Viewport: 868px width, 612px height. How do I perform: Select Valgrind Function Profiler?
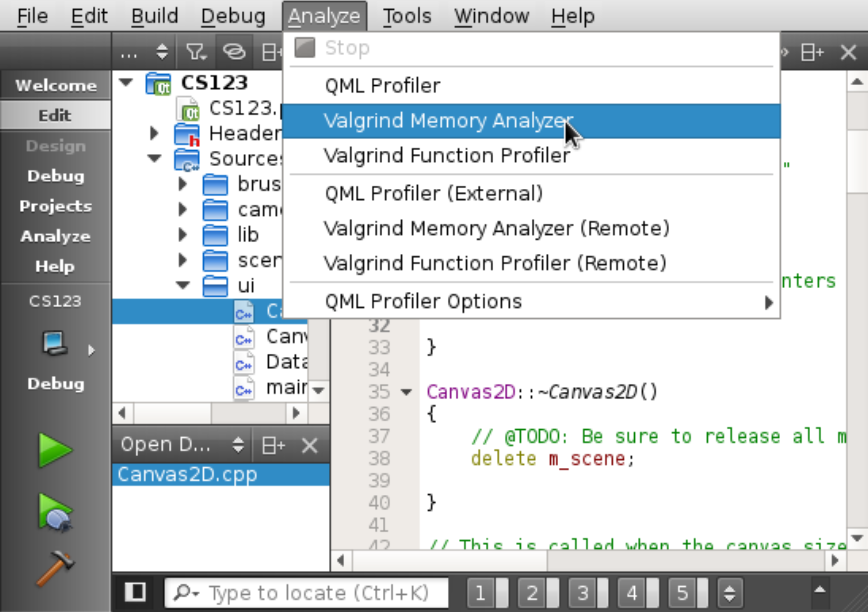[531, 156]
